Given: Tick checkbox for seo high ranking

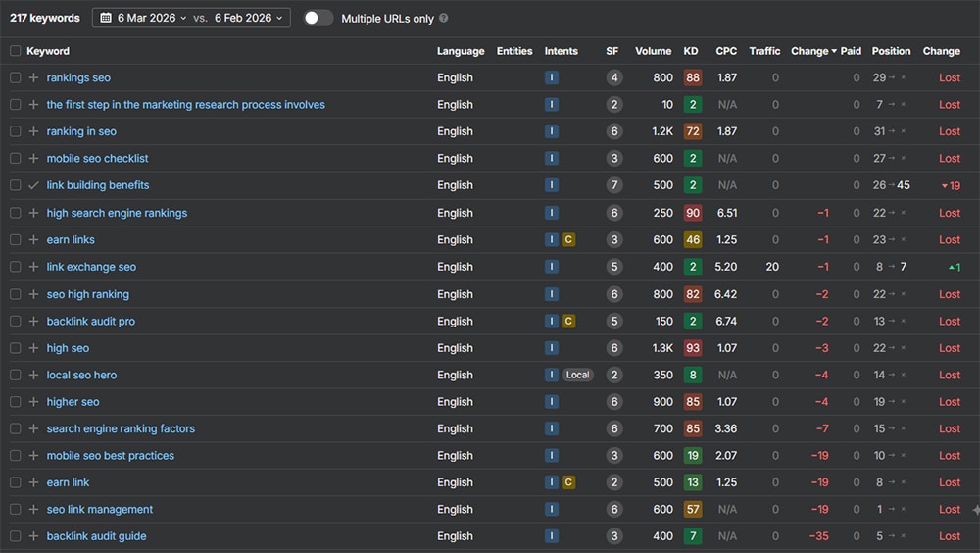Looking at the screenshot, I should pyautogui.click(x=15, y=294).
